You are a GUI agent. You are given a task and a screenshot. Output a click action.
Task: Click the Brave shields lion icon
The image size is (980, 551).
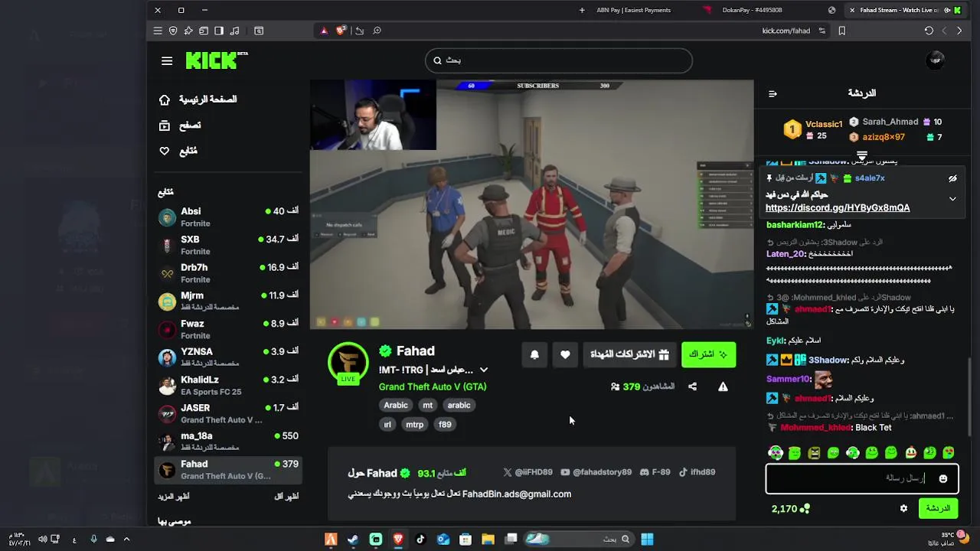[341, 31]
